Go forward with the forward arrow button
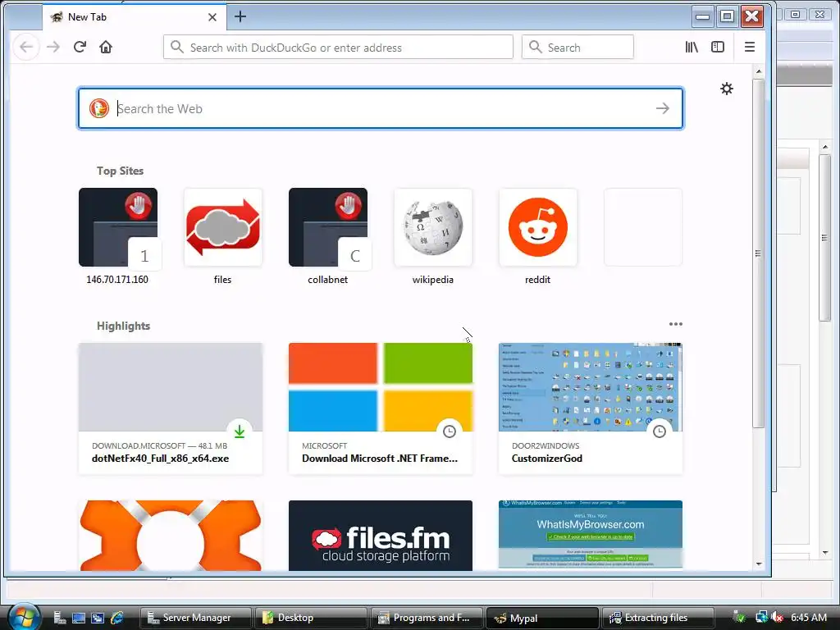Screen dimensions: 840x630 (x=53, y=47)
